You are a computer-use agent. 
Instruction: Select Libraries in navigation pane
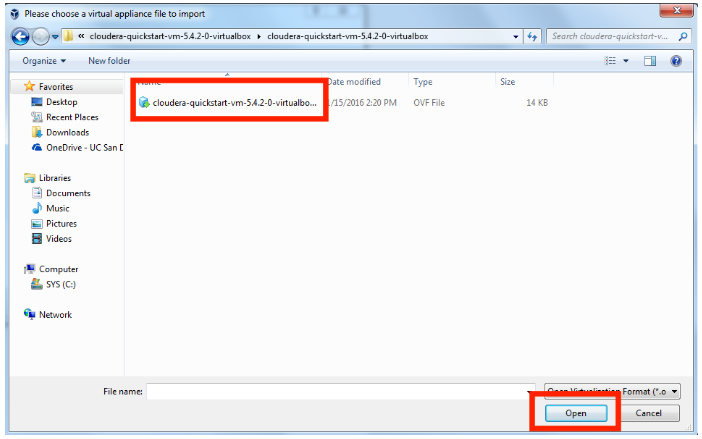coord(55,178)
